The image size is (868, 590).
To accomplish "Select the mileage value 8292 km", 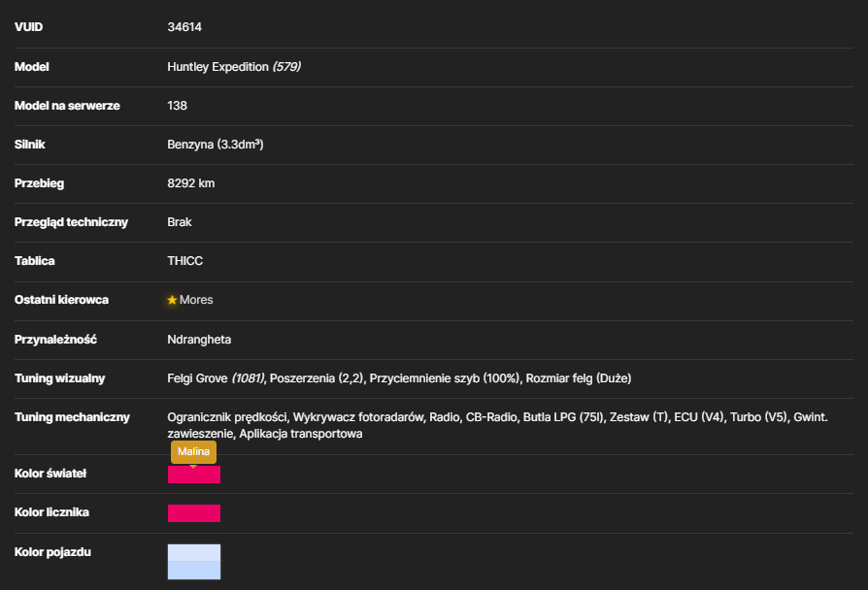I will pyautogui.click(x=191, y=183).
